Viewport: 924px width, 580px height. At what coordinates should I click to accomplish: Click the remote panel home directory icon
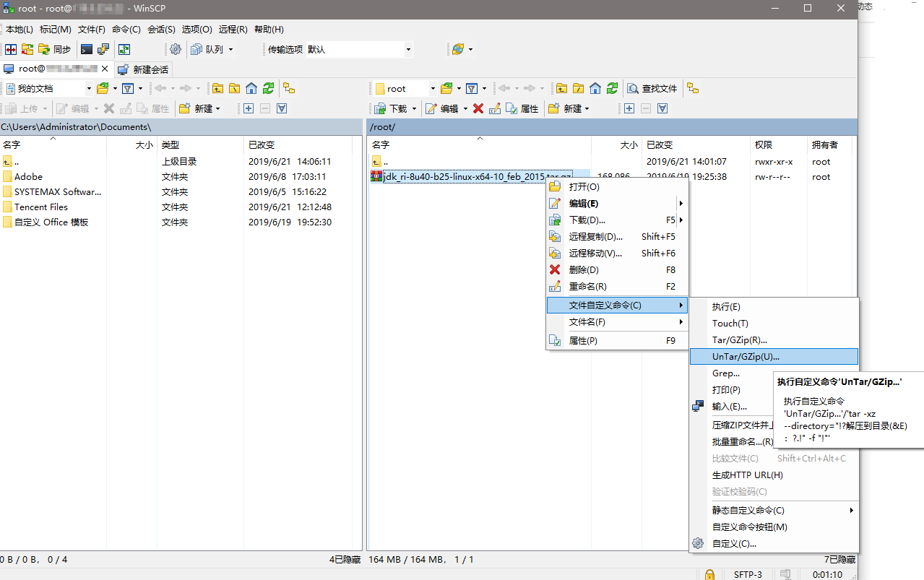click(595, 88)
